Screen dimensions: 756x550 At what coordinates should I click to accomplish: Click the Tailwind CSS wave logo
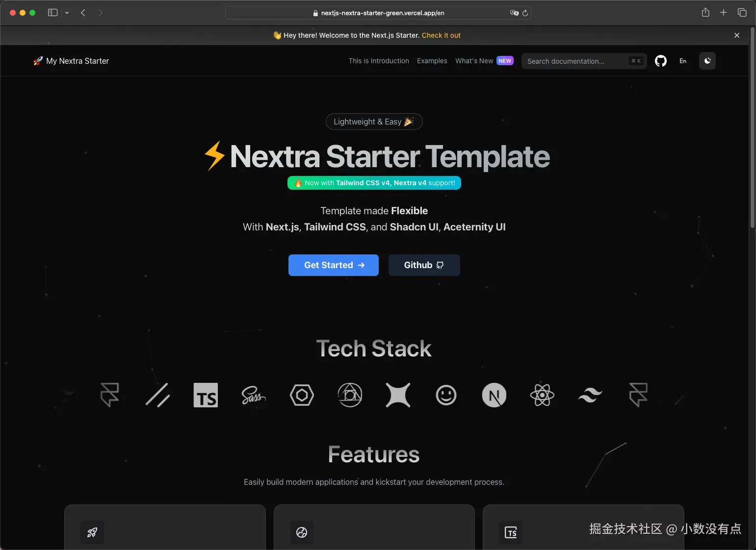(590, 395)
